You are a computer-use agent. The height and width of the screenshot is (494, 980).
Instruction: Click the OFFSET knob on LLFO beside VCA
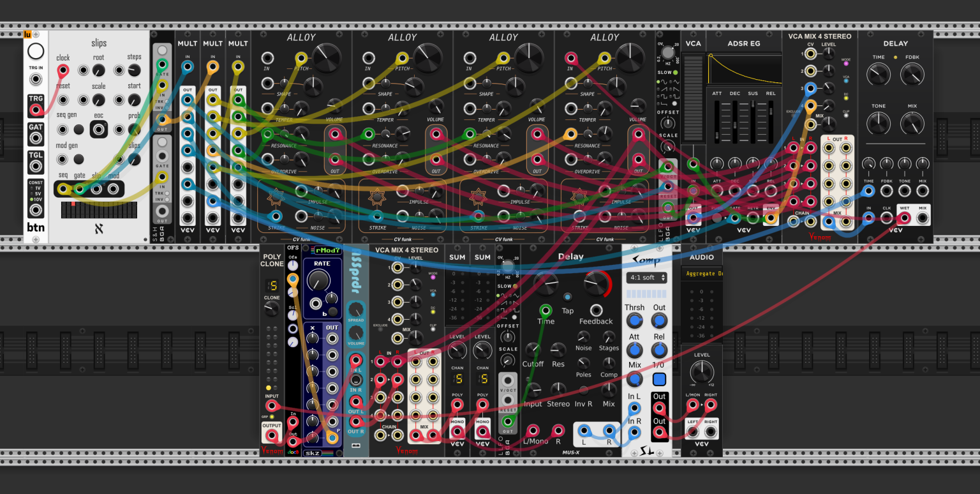(668, 123)
